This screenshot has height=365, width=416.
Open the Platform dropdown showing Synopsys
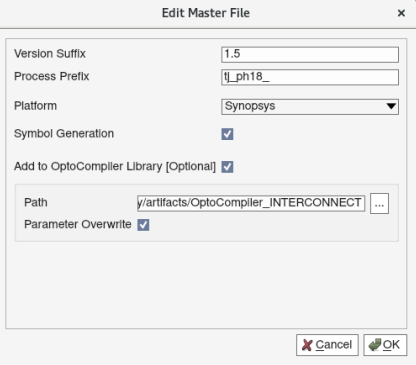(x=310, y=106)
